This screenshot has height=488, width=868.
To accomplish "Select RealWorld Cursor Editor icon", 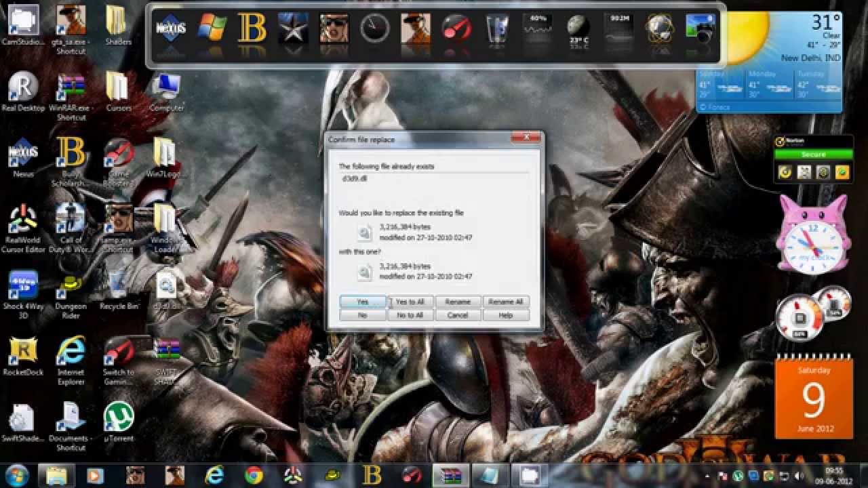I will click(x=23, y=229).
